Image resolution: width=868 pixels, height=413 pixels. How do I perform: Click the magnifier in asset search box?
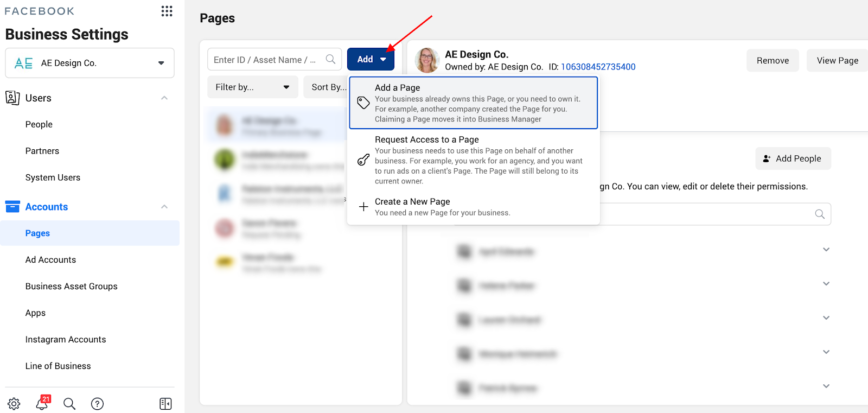pyautogui.click(x=330, y=59)
